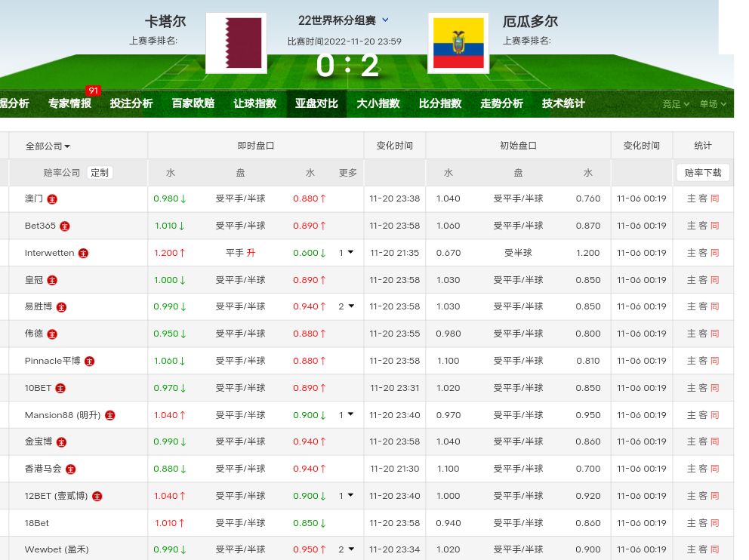
Task: Click the 定制 customize button
Action: point(100,173)
